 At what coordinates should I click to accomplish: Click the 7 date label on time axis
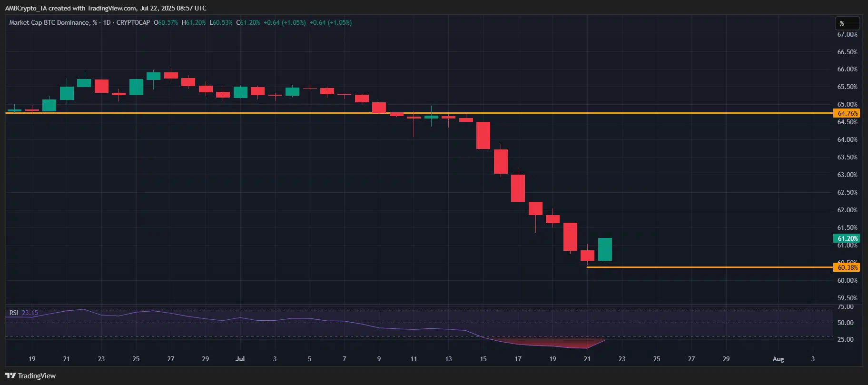pyautogui.click(x=344, y=359)
